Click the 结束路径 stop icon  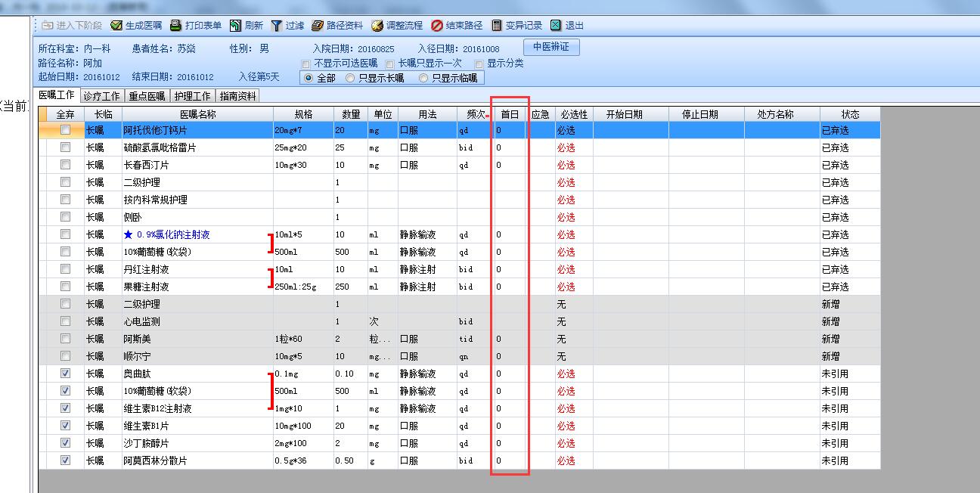[x=437, y=25]
